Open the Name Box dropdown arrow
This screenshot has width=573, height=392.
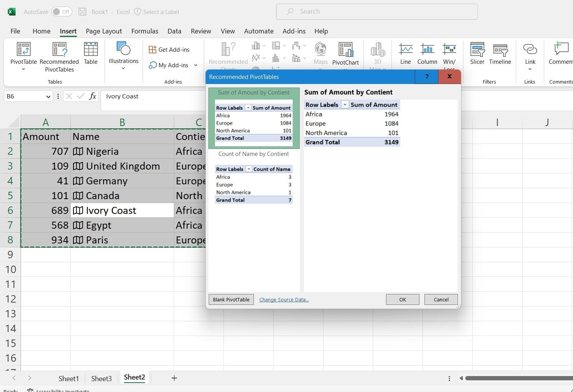48,96
